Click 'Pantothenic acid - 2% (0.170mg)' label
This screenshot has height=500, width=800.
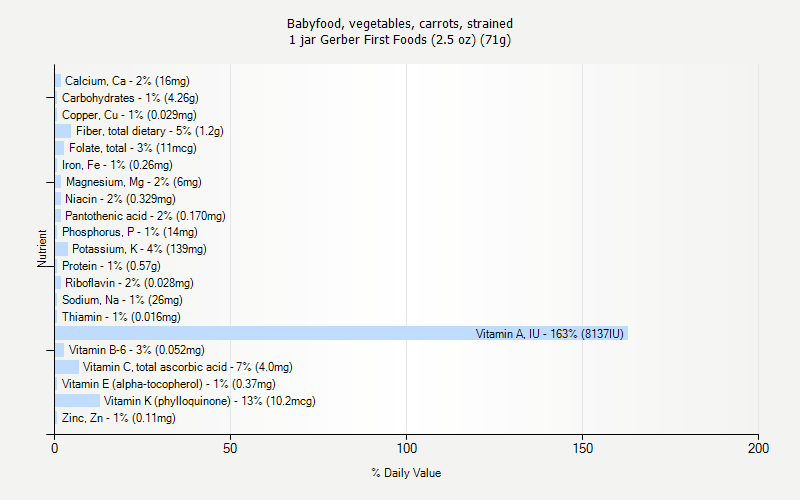145,216
